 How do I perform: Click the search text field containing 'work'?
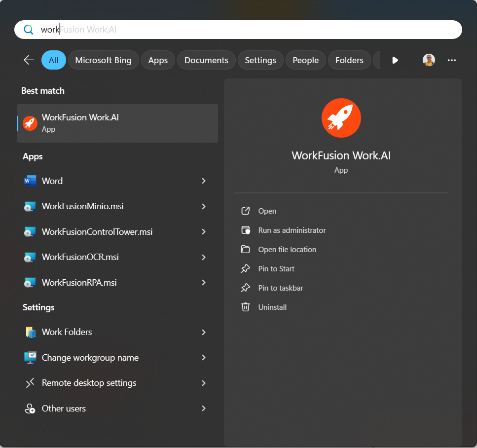point(238,30)
